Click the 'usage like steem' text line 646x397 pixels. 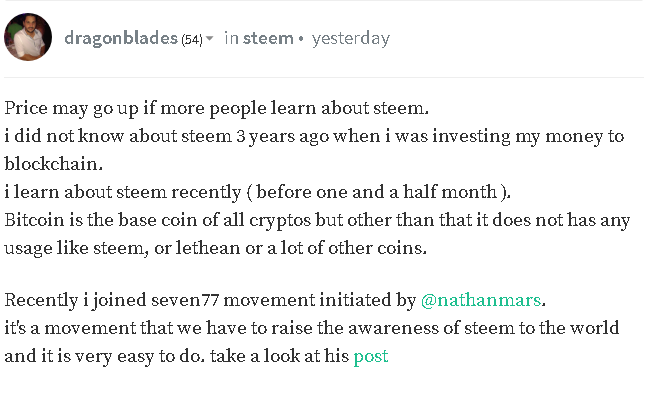215,248
